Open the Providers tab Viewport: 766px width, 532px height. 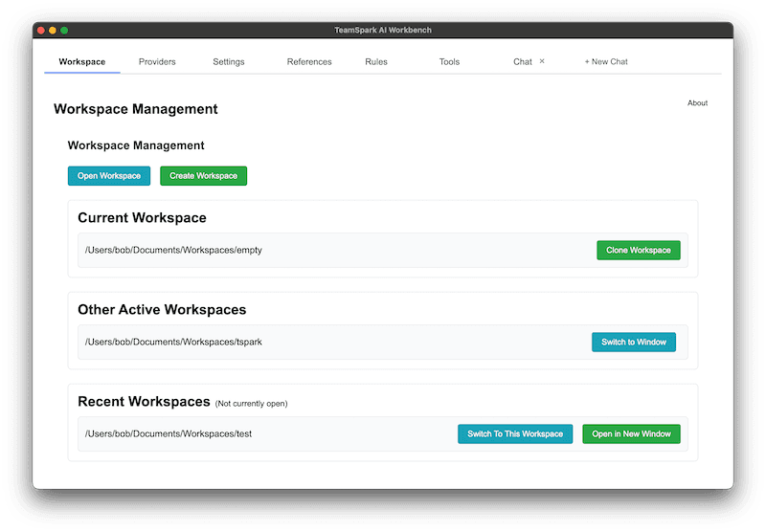pos(157,62)
